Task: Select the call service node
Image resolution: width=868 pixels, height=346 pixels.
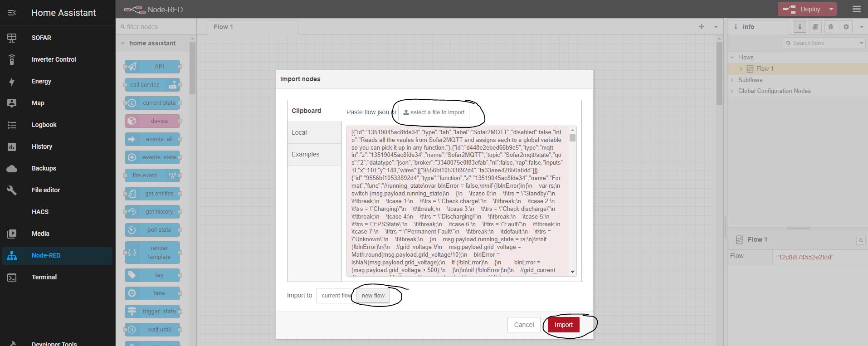Action: (x=152, y=84)
